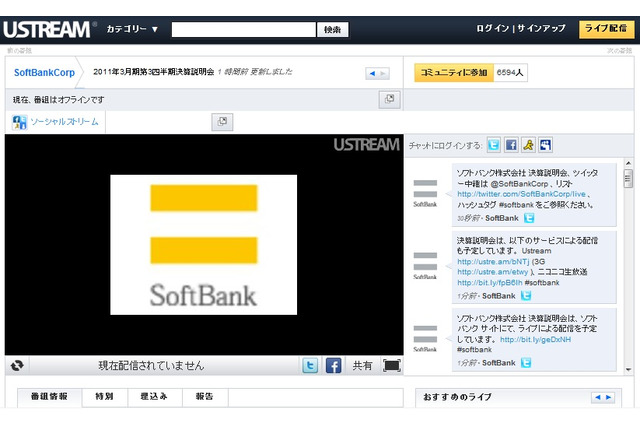The image size is (640, 426).
Task: Click next show arrow next to title
Action: click(383, 73)
